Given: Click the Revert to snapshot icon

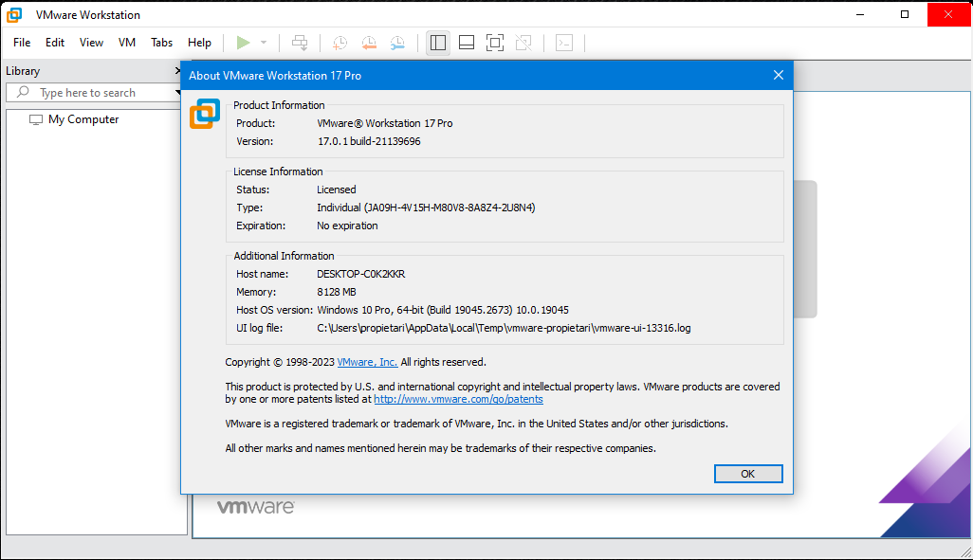Looking at the screenshot, I should (369, 43).
